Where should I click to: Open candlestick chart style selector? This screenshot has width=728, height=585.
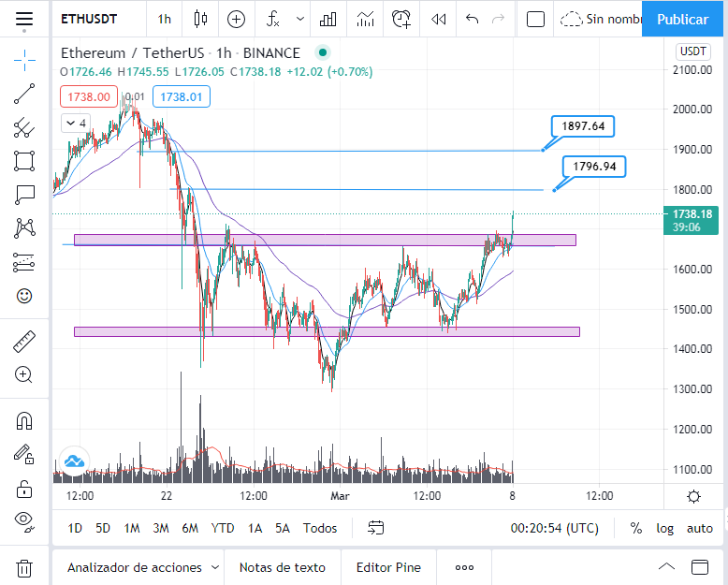pyautogui.click(x=200, y=19)
